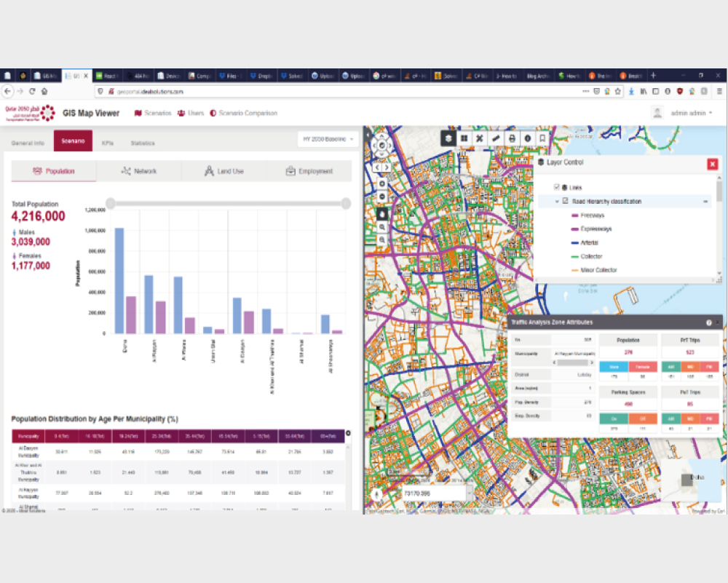The width and height of the screenshot is (728, 583).
Task: Activate the pan hand tool
Action: tap(382, 213)
